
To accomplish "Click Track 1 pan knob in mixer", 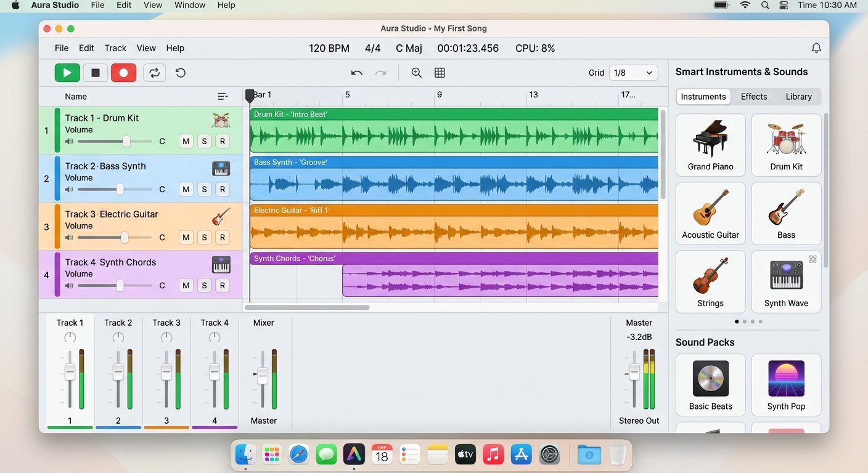I will (x=70, y=337).
